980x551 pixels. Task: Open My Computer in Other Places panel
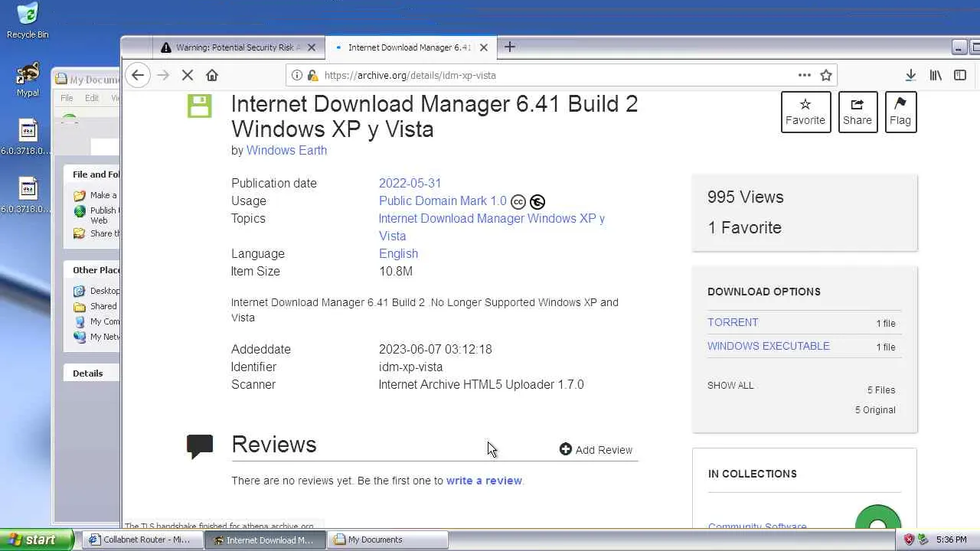click(x=96, y=321)
